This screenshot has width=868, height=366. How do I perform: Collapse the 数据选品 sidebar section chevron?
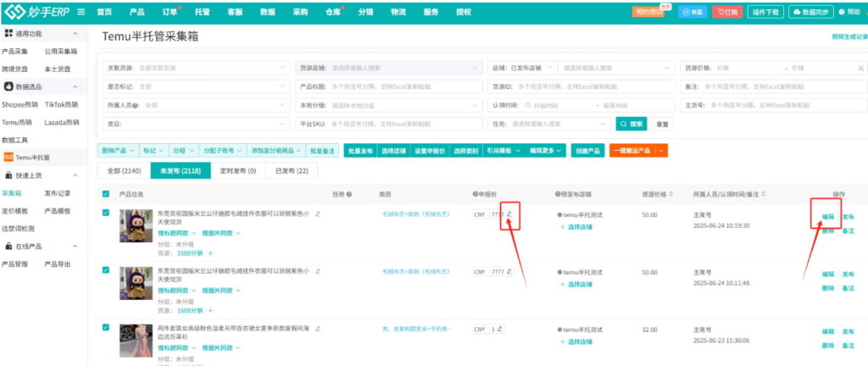75,86
